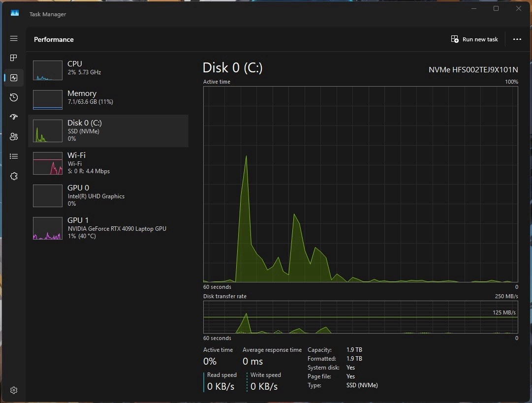Maximize the Task Manager window
Screen dimensions: 532x403
tap(496, 8)
